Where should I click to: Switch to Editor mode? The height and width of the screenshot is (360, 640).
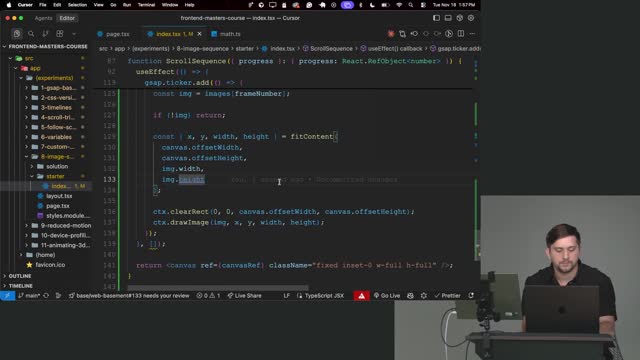67,18
